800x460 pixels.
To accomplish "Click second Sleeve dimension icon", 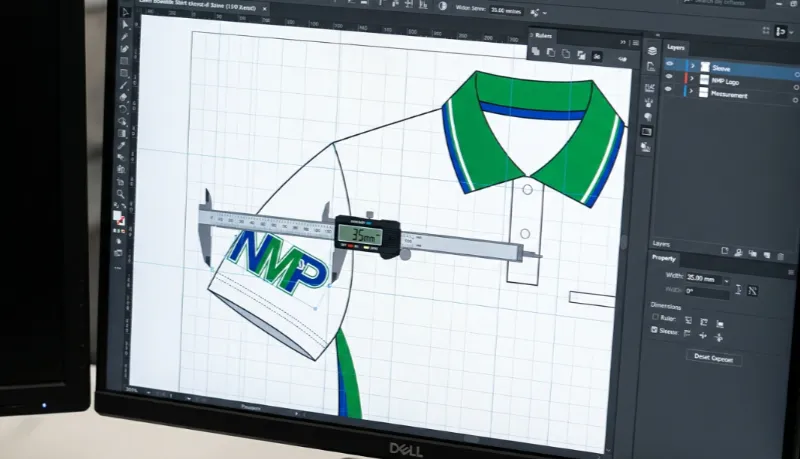I will tap(703, 335).
